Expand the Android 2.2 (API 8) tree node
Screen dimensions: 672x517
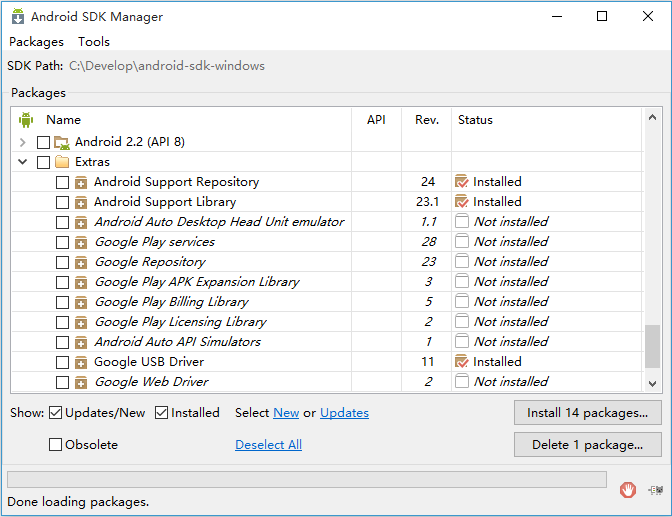(23, 142)
